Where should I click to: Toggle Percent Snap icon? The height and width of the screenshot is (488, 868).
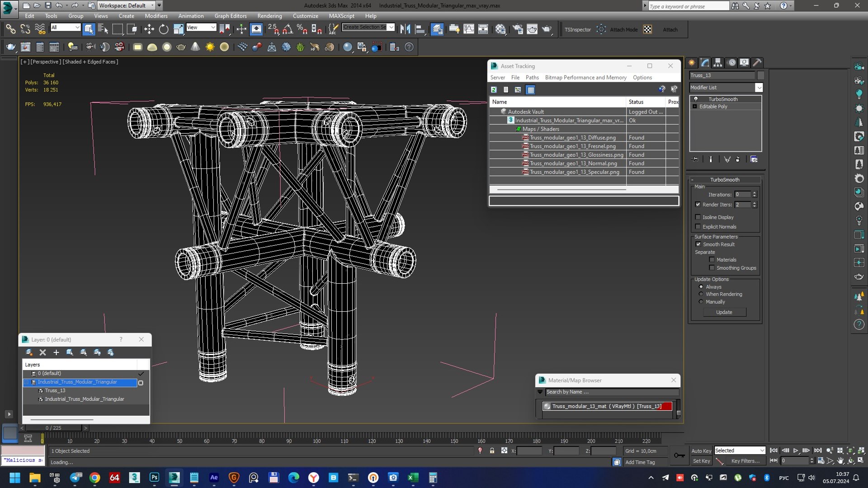tap(302, 29)
